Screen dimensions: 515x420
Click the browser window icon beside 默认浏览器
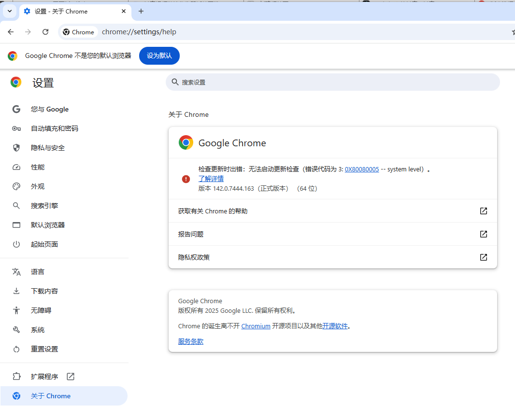point(16,225)
